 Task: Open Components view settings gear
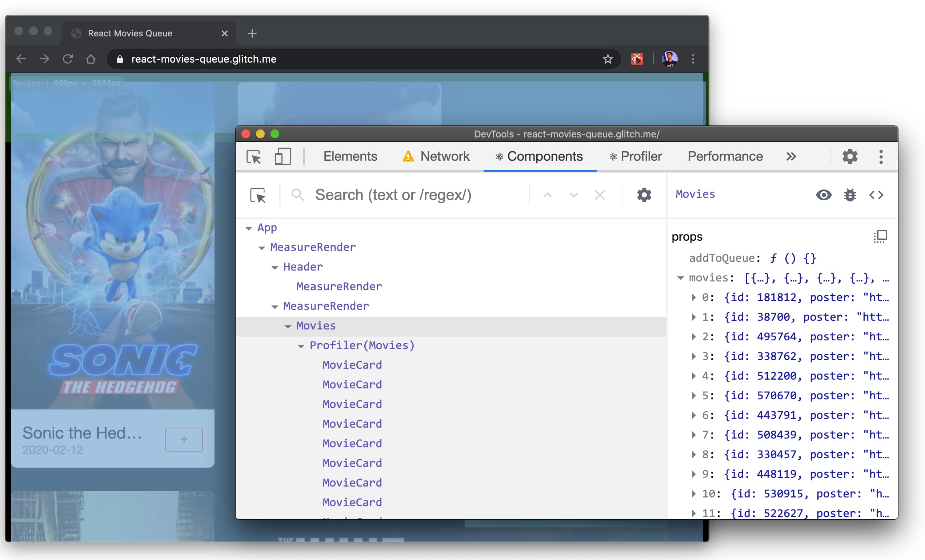coord(644,195)
